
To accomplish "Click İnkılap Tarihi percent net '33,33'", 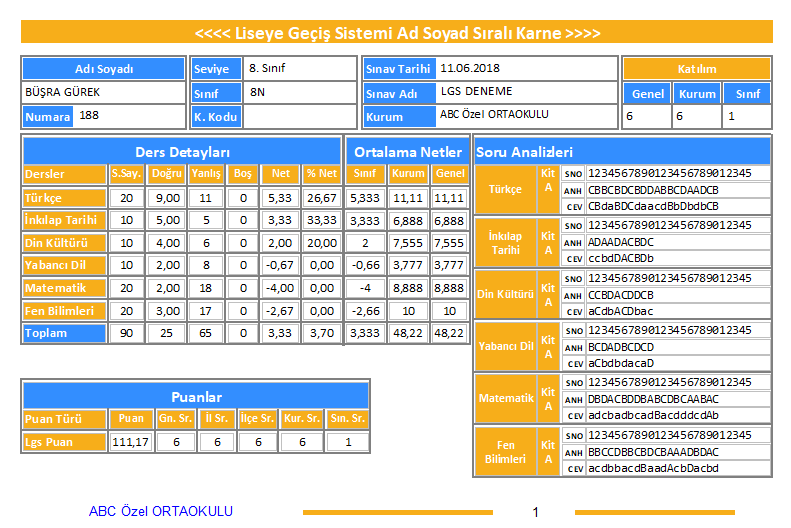I will 322,220.
